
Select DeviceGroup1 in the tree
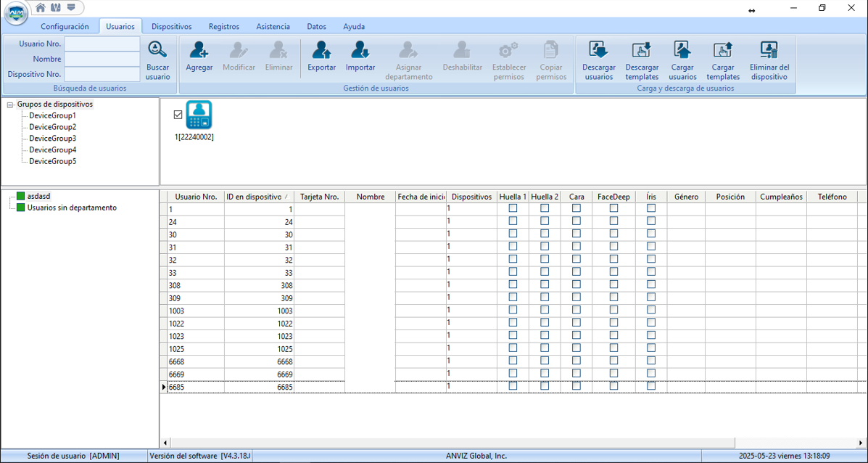click(53, 116)
